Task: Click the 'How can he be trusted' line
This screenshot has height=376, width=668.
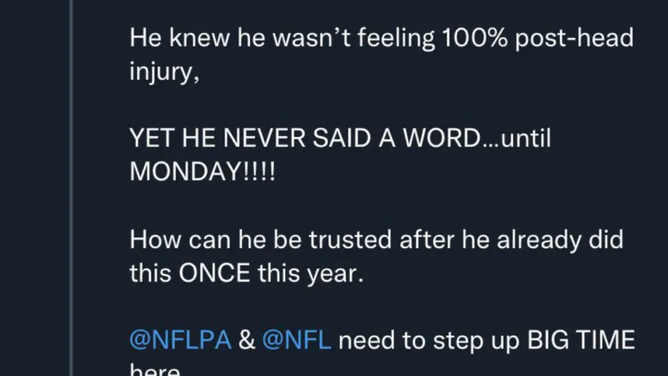Action: (x=376, y=239)
